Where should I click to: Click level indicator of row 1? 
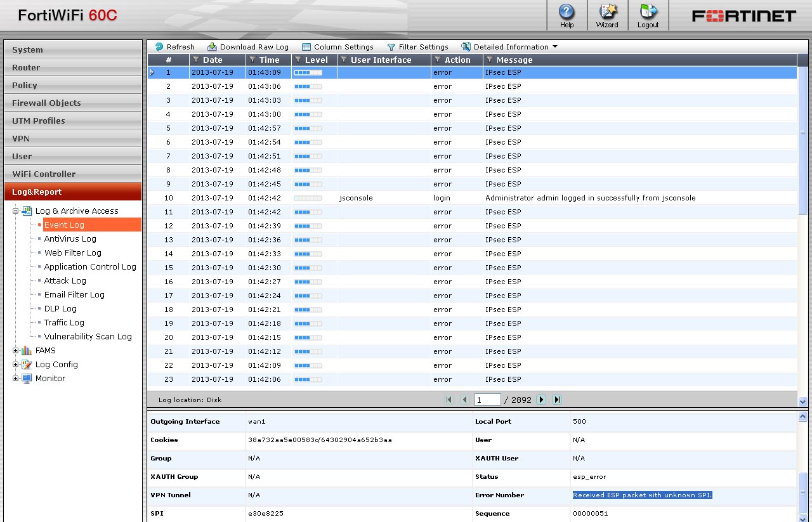pos(308,72)
